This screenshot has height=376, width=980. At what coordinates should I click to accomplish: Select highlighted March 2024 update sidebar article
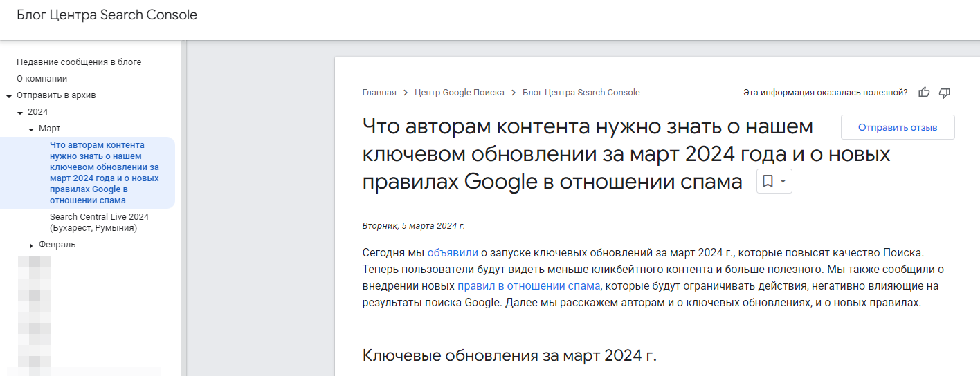104,173
